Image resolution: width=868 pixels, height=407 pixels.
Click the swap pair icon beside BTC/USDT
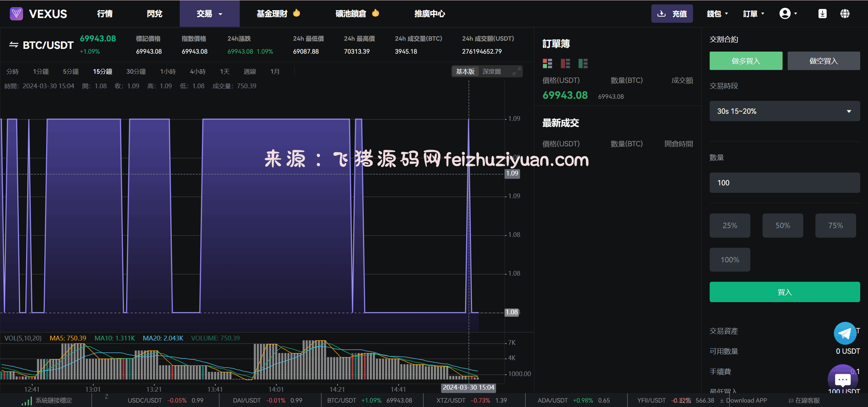(x=14, y=45)
